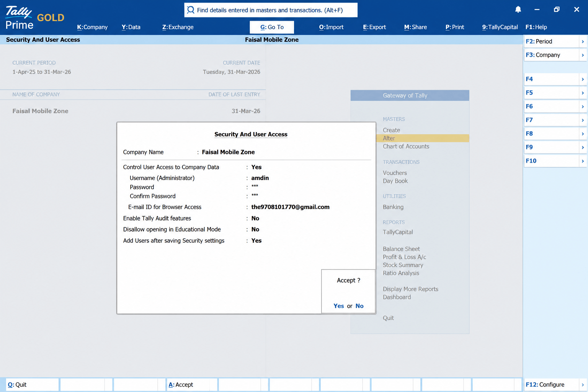Expand the F5 button arrow
The width and height of the screenshot is (588, 392).
583,93
